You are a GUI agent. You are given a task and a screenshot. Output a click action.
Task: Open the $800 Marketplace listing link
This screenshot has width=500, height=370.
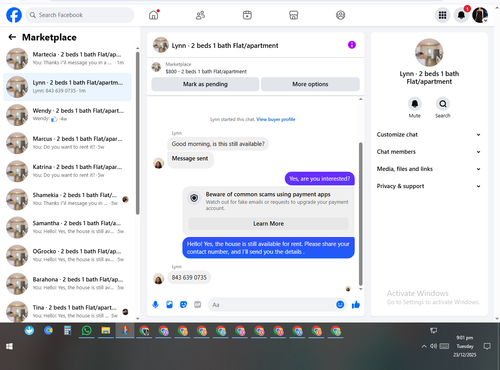pyautogui.click(x=206, y=71)
